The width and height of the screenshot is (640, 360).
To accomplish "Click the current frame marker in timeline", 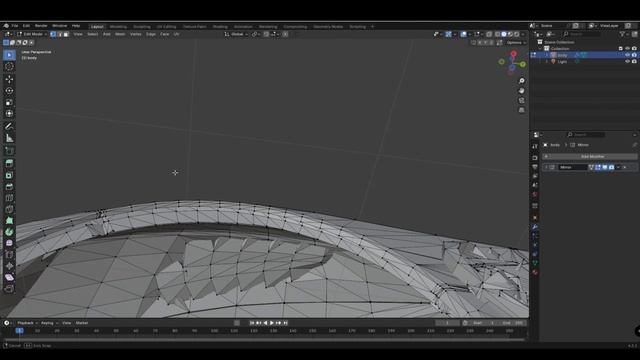I will click(19, 331).
